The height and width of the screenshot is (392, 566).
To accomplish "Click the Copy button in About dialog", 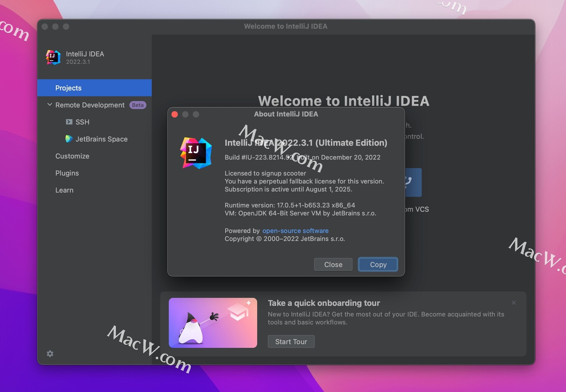I will [378, 264].
